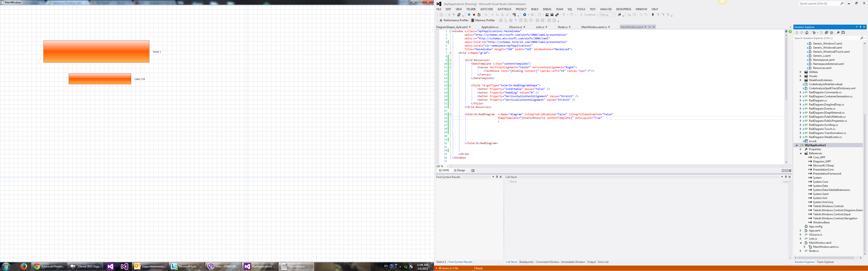Restart the debug session
868x271 pixels.
click(x=479, y=15)
